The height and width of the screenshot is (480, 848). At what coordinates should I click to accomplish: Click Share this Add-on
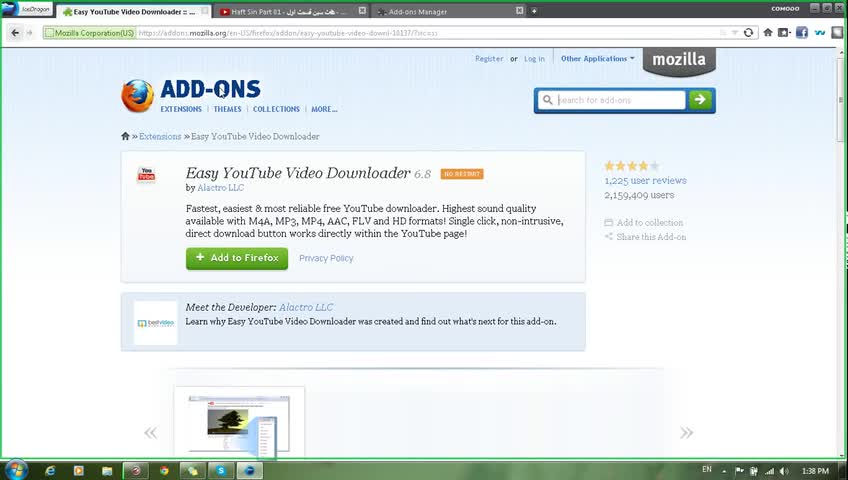(x=645, y=237)
